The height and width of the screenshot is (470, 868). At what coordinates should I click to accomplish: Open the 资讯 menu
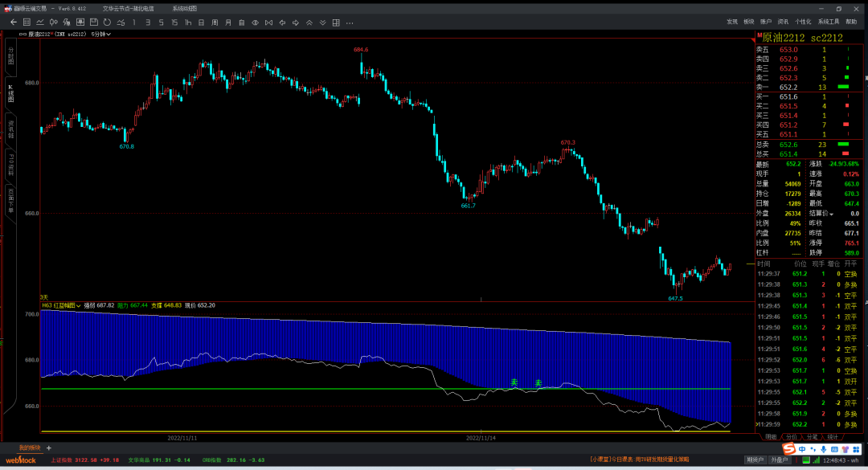[x=783, y=22]
